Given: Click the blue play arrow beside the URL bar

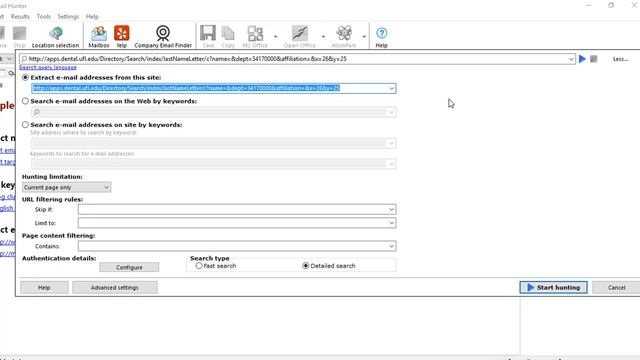Looking at the screenshot, I should click(582, 59).
